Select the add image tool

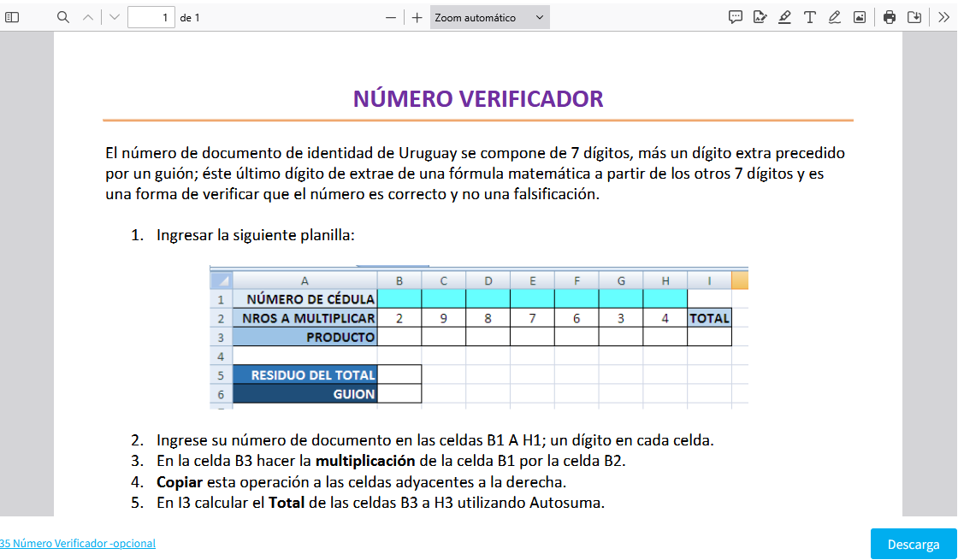pyautogui.click(x=860, y=17)
